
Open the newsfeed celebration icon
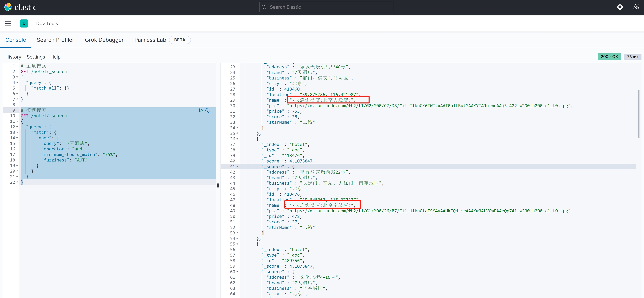[x=636, y=7]
